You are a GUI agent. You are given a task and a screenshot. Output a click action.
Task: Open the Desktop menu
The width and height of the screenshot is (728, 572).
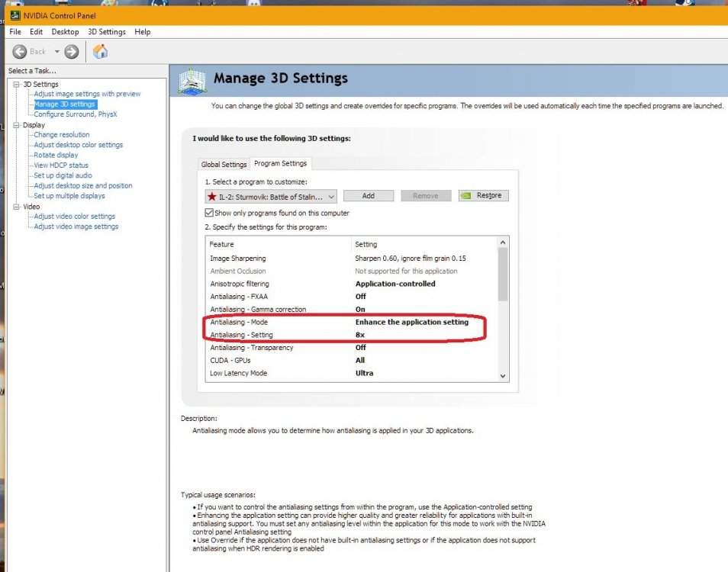[65, 31]
